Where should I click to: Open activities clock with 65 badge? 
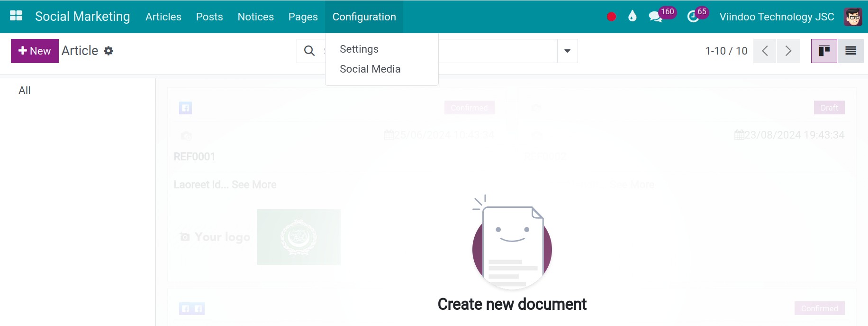tap(697, 16)
